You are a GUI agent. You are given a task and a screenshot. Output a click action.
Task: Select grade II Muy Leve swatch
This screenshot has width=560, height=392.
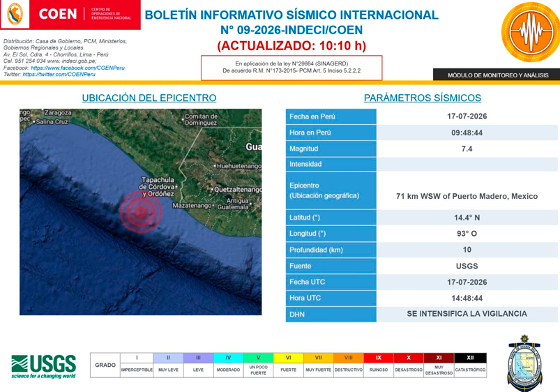pyautogui.click(x=168, y=358)
